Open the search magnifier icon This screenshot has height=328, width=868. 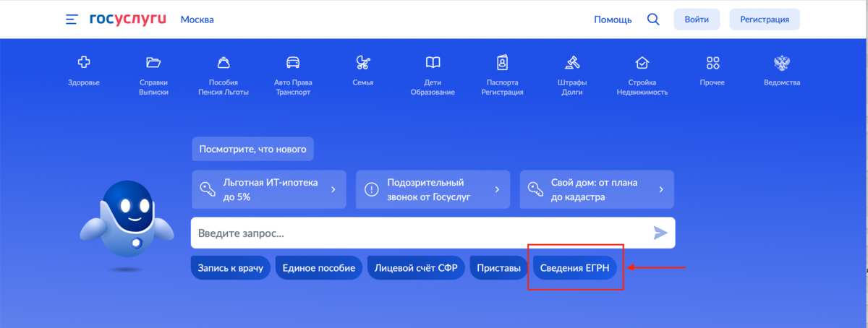[x=653, y=20]
